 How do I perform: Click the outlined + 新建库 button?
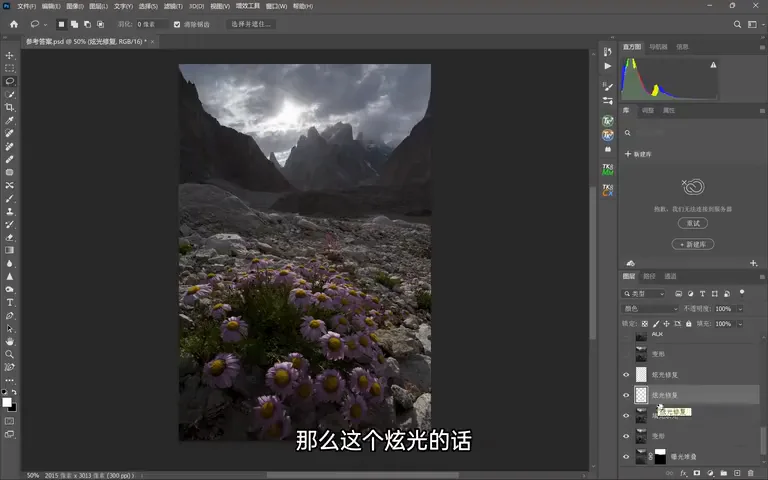tap(693, 244)
